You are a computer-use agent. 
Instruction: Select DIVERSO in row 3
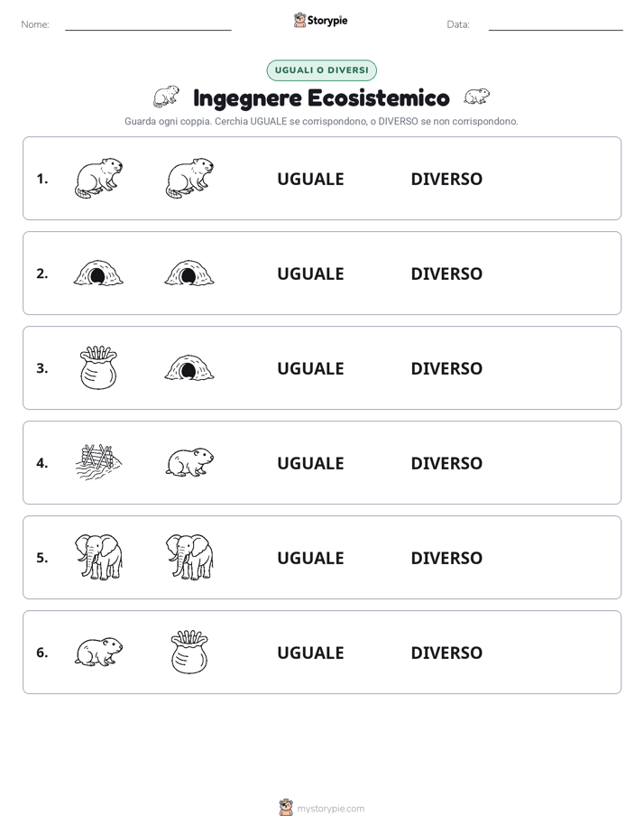pyautogui.click(x=446, y=368)
